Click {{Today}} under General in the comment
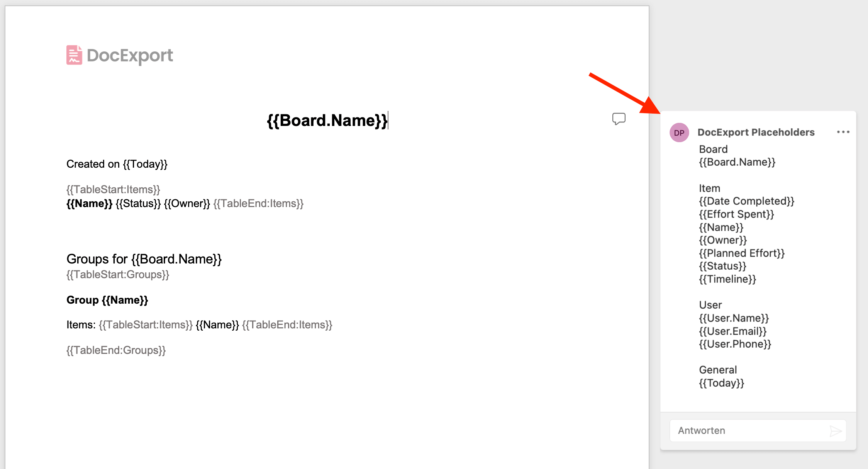The image size is (868, 469). (721, 383)
